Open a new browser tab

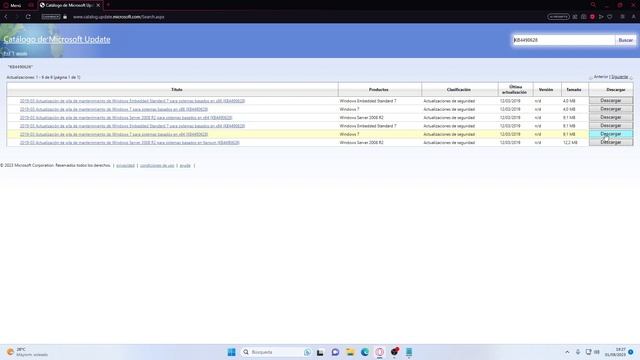point(108,5)
